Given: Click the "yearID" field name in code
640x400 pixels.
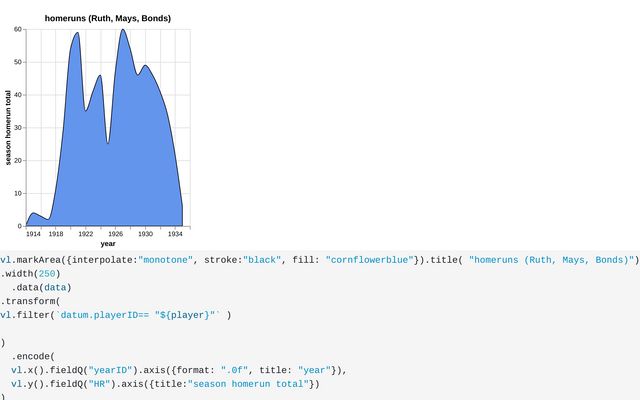Looking at the screenshot, I should tap(110, 370).
